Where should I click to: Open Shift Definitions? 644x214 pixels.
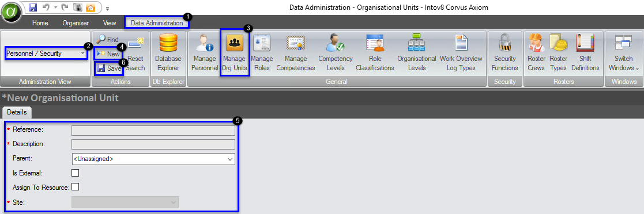coord(585,54)
